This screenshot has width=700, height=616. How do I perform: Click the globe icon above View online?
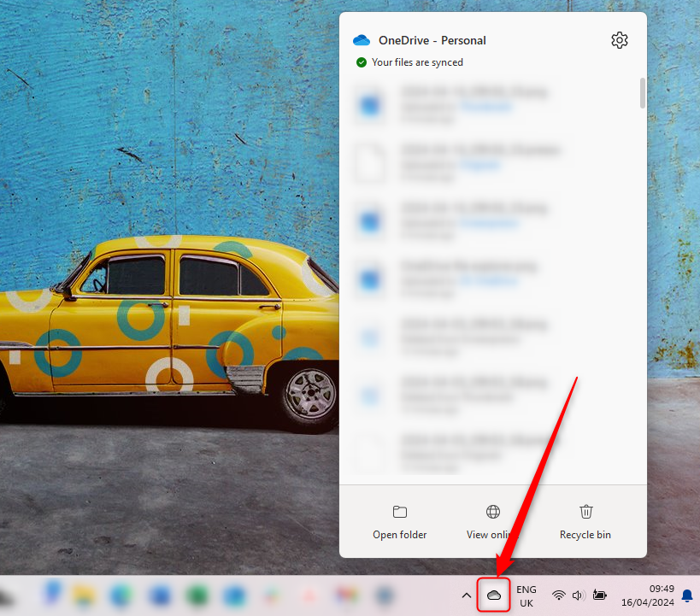(x=492, y=511)
